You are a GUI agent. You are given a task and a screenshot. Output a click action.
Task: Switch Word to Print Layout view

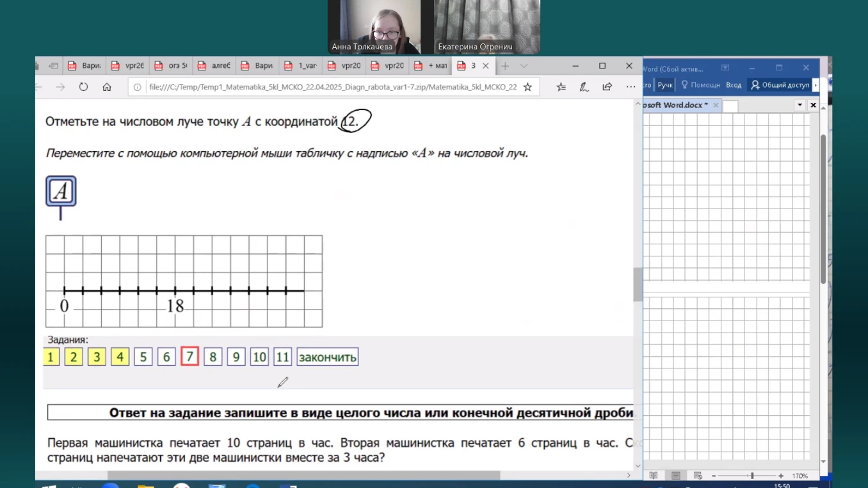pyautogui.click(x=675, y=476)
